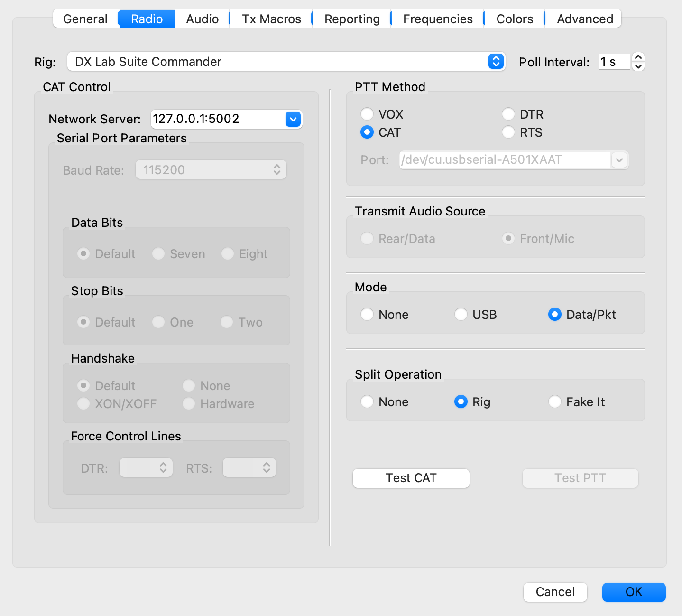Open the PTT Port dropdown
This screenshot has height=616, width=682.
point(619,160)
